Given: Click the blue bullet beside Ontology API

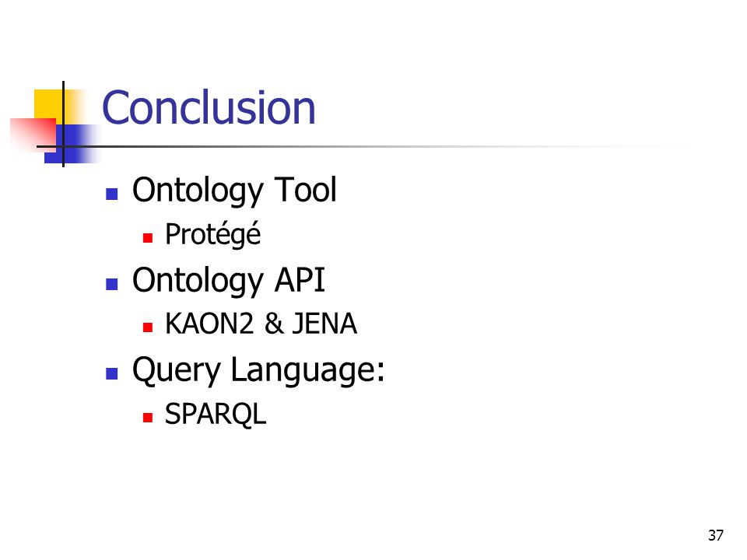Looking at the screenshot, I should click(x=112, y=285).
